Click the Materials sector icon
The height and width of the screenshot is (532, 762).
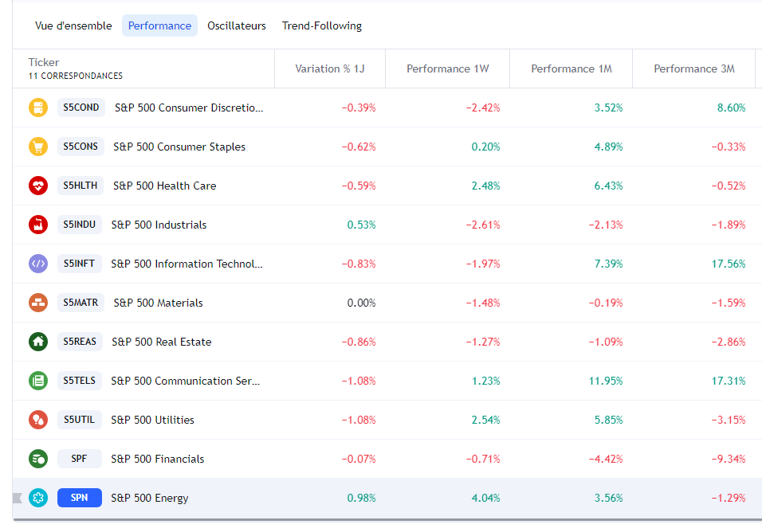[38, 303]
